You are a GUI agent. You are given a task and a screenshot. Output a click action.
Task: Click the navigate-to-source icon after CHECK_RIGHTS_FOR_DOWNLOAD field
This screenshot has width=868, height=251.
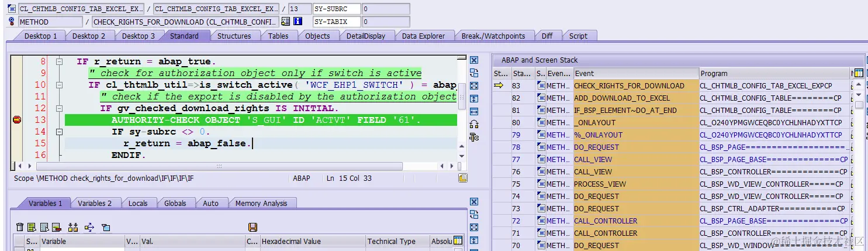285,22
